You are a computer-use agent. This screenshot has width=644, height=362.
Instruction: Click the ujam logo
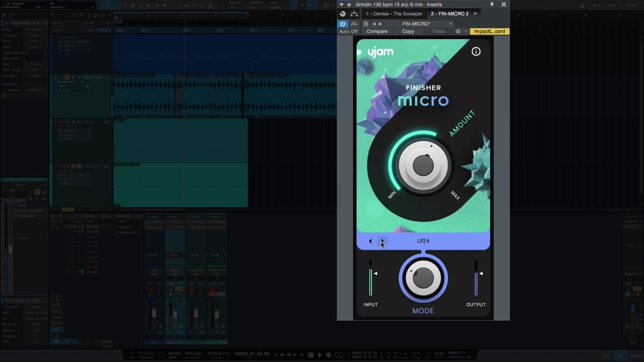pyautogui.click(x=380, y=52)
